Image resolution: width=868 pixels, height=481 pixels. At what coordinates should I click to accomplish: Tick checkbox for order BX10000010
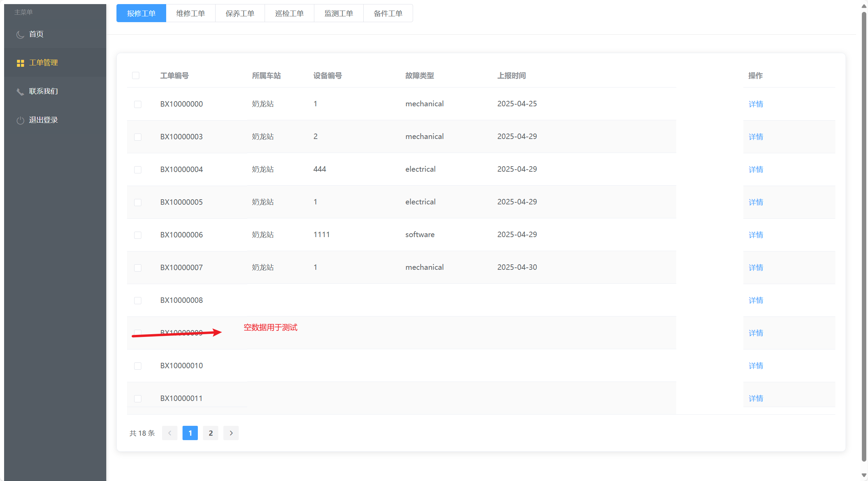pyautogui.click(x=138, y=366)
